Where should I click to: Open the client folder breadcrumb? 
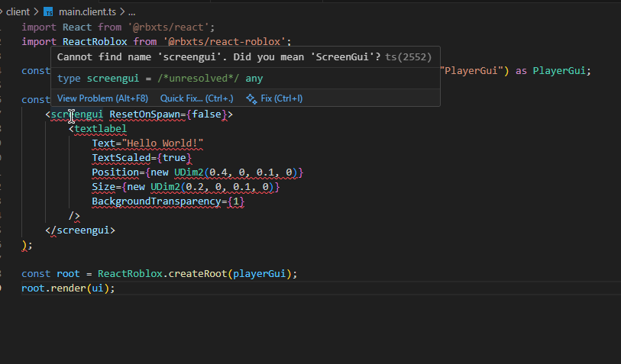17,12
